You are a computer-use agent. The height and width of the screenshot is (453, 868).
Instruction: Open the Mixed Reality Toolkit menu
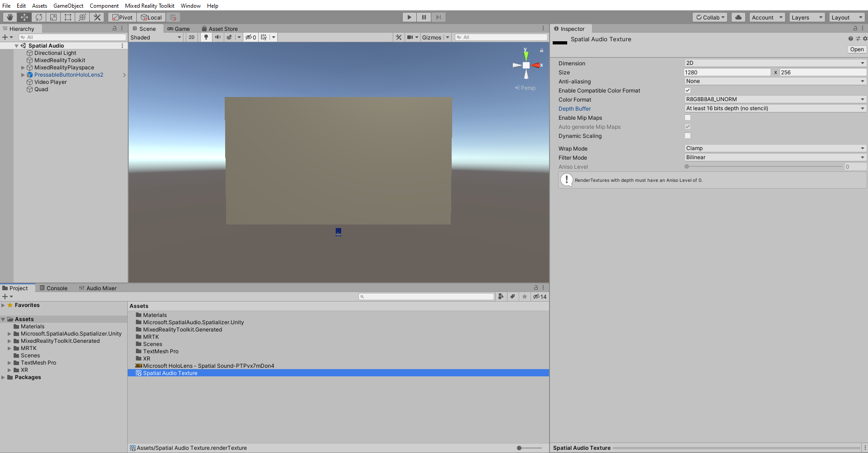[x=149, y=5]
